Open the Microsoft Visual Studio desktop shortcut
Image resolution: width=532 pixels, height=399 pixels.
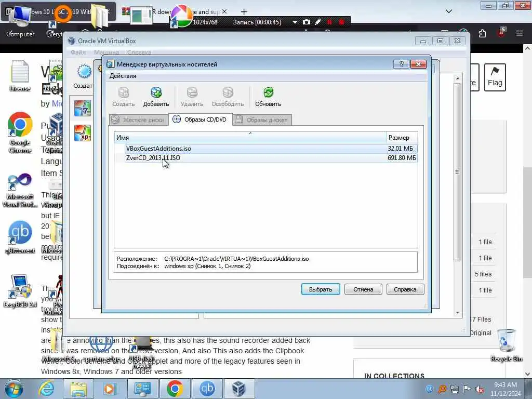pos(20,190)
